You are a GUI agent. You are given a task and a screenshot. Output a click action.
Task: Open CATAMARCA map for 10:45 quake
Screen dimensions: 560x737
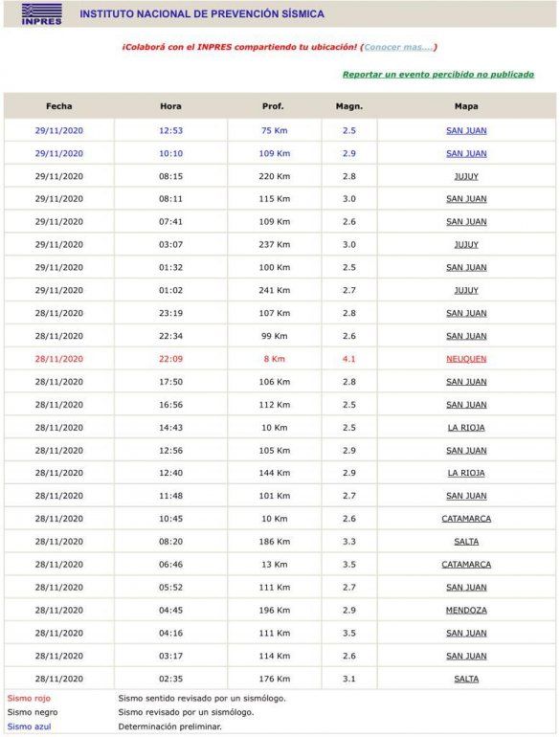(x=466, y=519)
